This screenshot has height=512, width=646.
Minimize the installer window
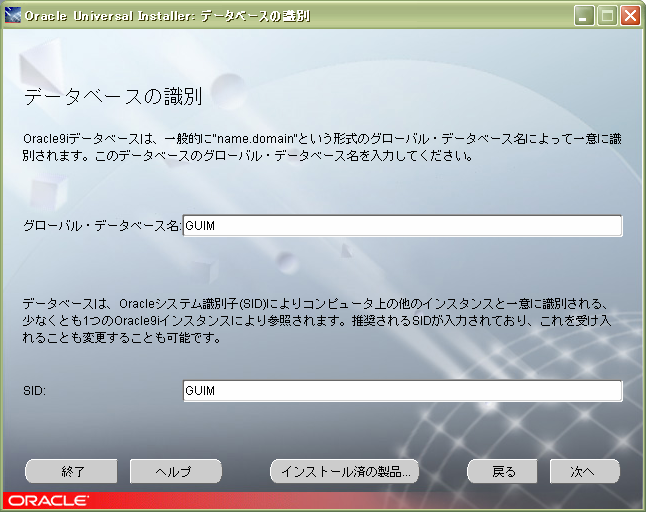(x=584, y=16)
